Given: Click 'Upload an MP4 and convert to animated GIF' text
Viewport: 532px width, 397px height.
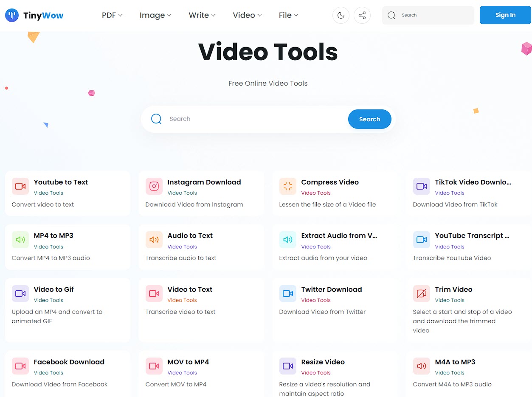Looking at the screenshot, I should [x=57, y=316].
